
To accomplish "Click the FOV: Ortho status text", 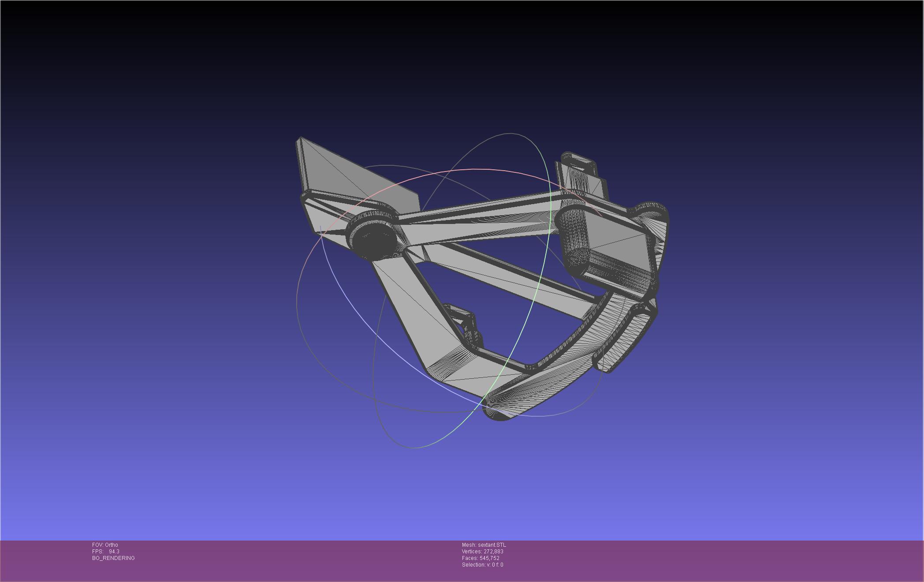I will [x=105, y=545].
